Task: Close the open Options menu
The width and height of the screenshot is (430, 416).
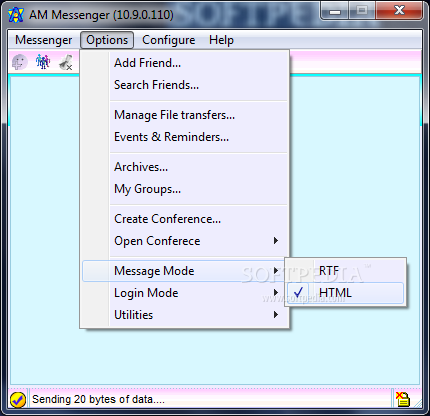Action: click(107, 40)
